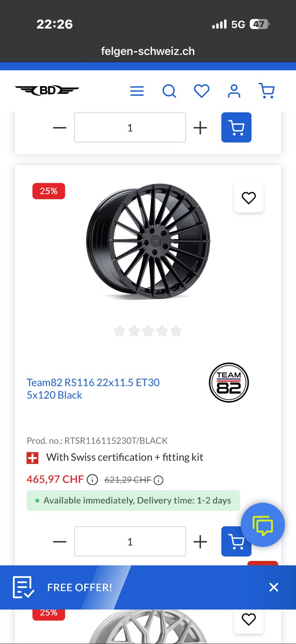Decrease quantity of top product
The width and height of the screenshot is (296, 644).
[x=60, y=128]
